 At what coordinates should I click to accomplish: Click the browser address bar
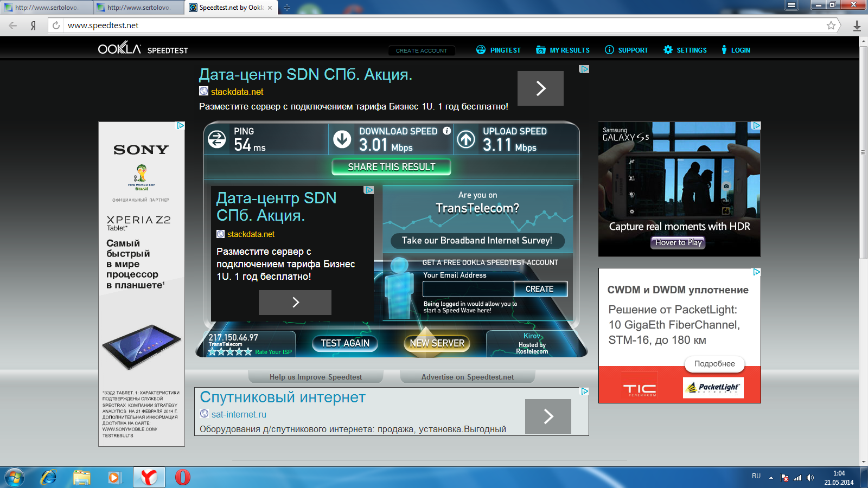click(442, 25)
